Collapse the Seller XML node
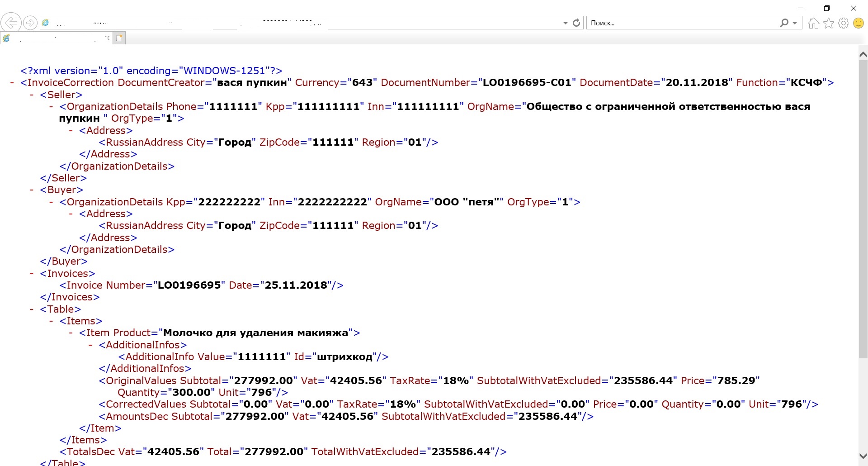The image size is (868, 466). pos(31,95)
